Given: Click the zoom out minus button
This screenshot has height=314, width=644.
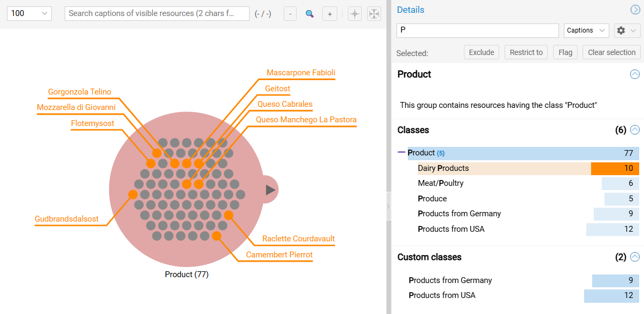Looking at the screenshot, I should pyautogui.click(x=290, y=14).
